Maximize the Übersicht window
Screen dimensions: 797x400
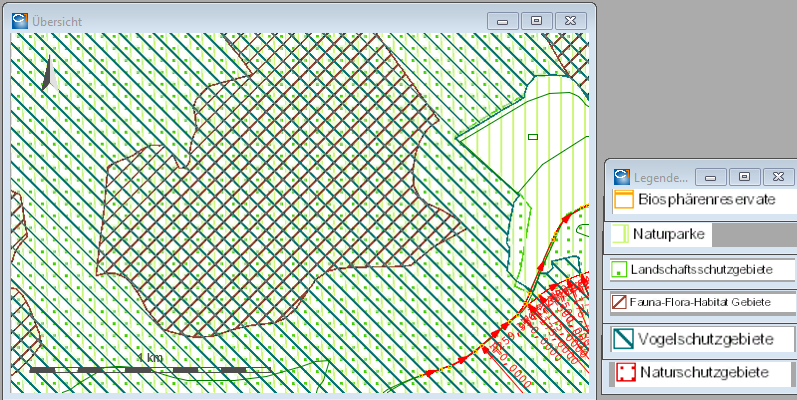point(536,21)
